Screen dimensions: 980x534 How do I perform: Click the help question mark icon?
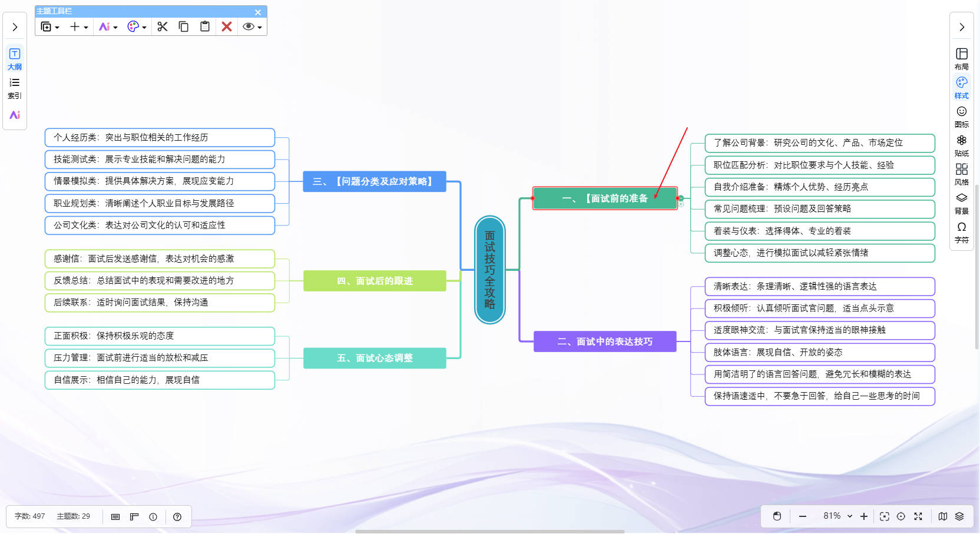click(x=177, y=517)
